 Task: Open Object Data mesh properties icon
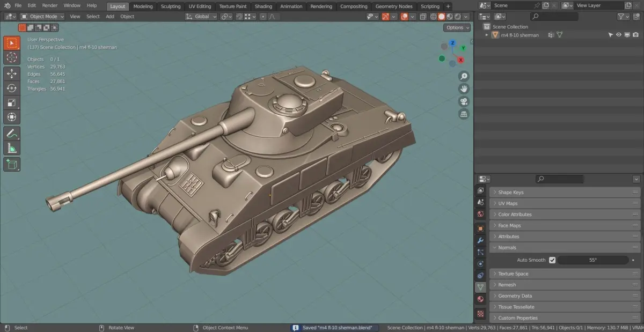(480, 287)
